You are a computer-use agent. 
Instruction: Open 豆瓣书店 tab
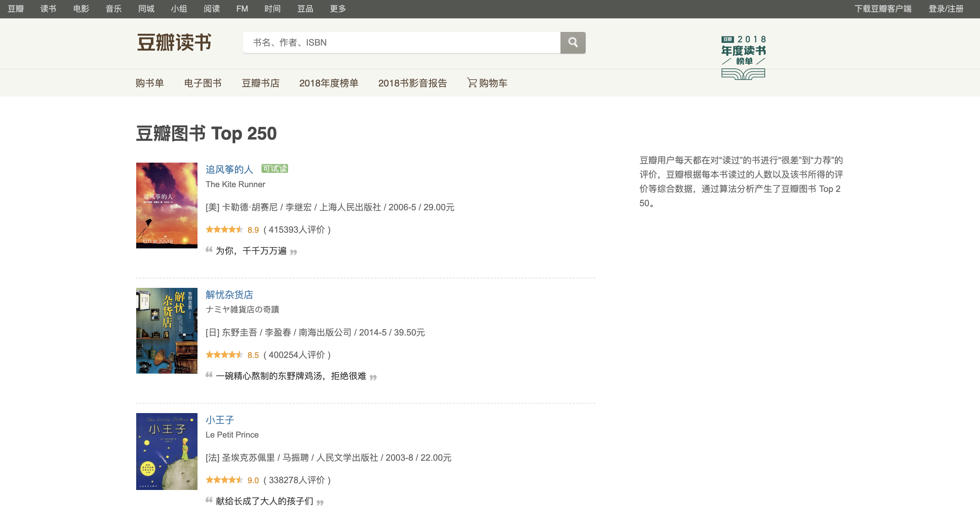(260, 83)
